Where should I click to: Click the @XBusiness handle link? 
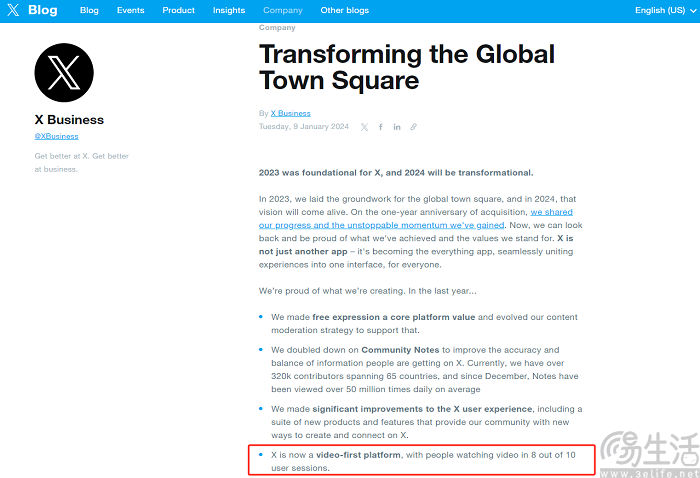pyautogui.click(x=56, y=136)
